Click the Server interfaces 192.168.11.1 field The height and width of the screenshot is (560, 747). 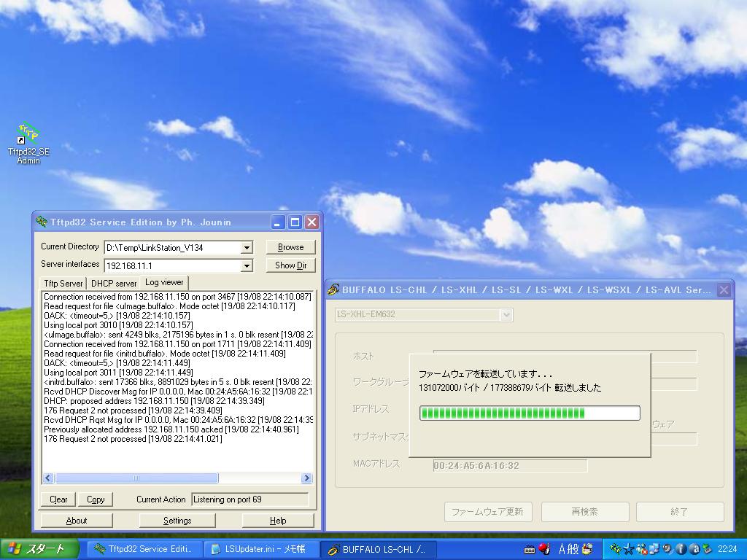pos(173,265)
